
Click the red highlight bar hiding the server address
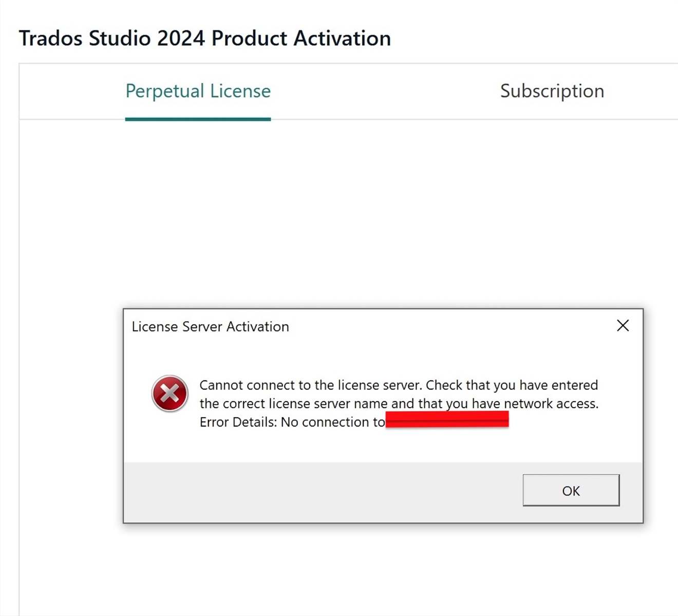[447, 419]
